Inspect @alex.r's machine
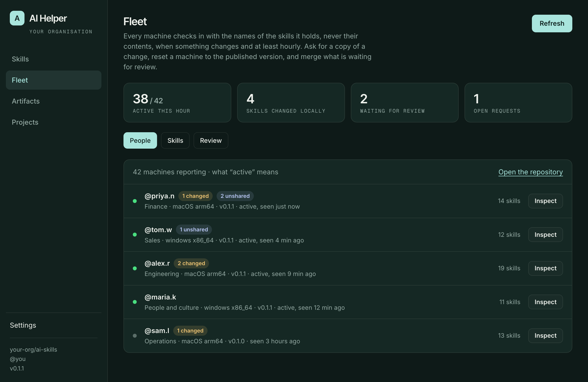588x382 pixels. click(545, 268)
